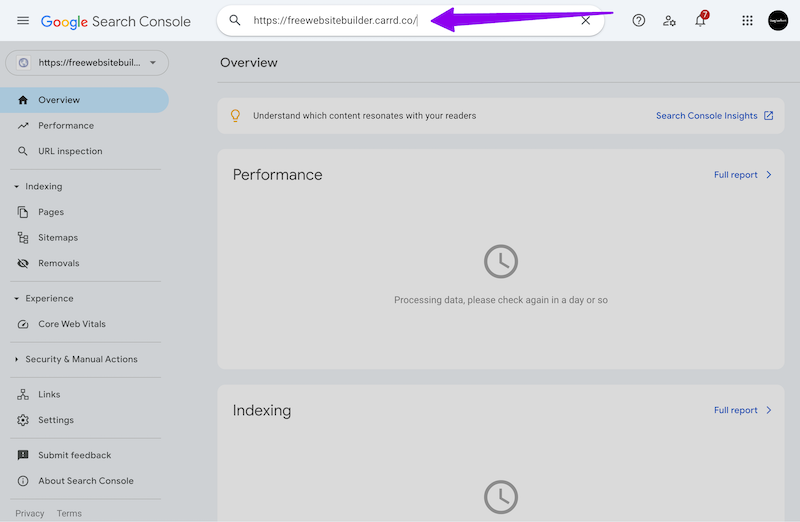The height and width of the screenshot is (522, 800).
Task: Click the About info circle icon
Action: tap(23, 481)
